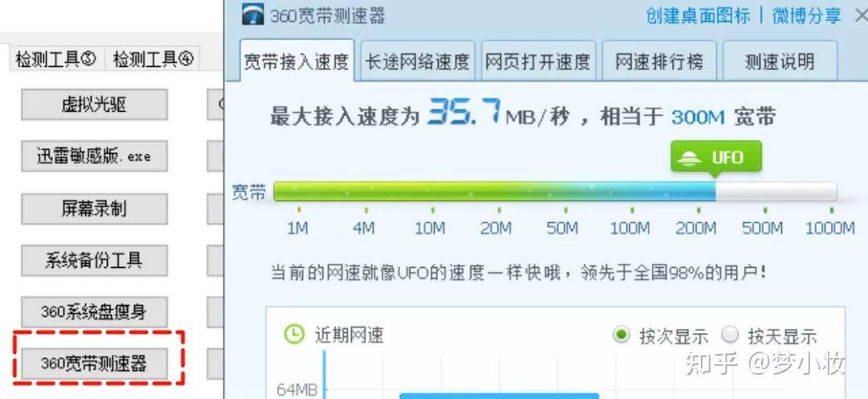Switch to 检测工具③ tab in toolbox
The height and width of the screenshot is (399, 868).
tap(56, 59)
